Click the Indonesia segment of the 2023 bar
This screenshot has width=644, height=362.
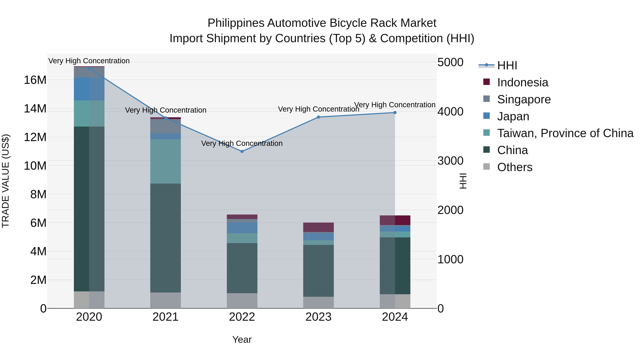point(318,227)
